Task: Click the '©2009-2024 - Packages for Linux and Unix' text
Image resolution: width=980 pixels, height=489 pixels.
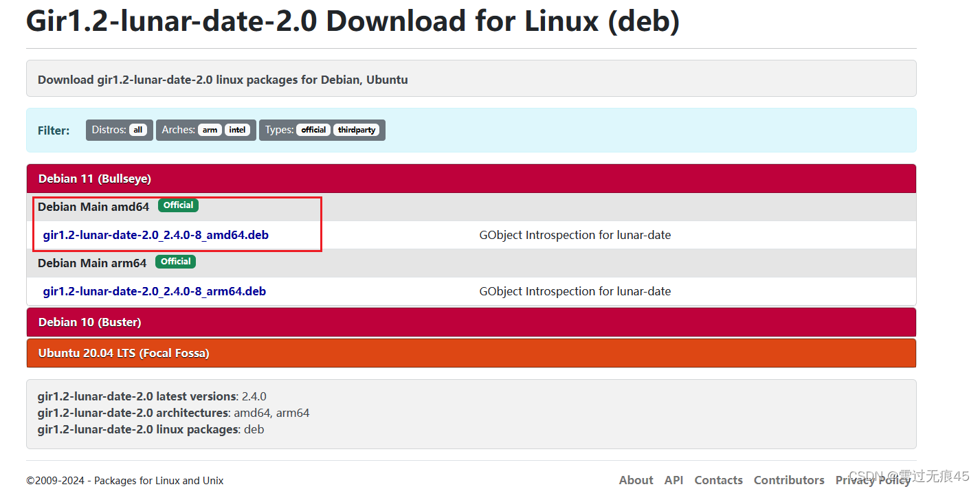Action: [x=125, y=481]
